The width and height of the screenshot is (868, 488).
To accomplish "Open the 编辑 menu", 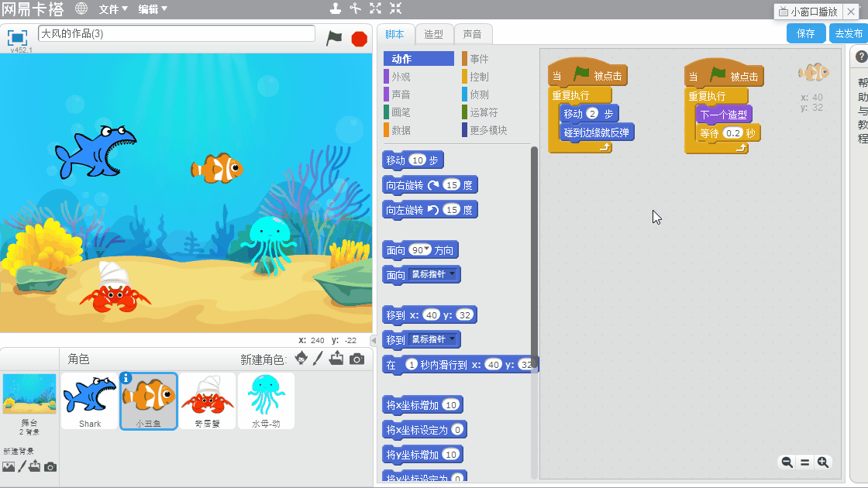I will [152, 9].
